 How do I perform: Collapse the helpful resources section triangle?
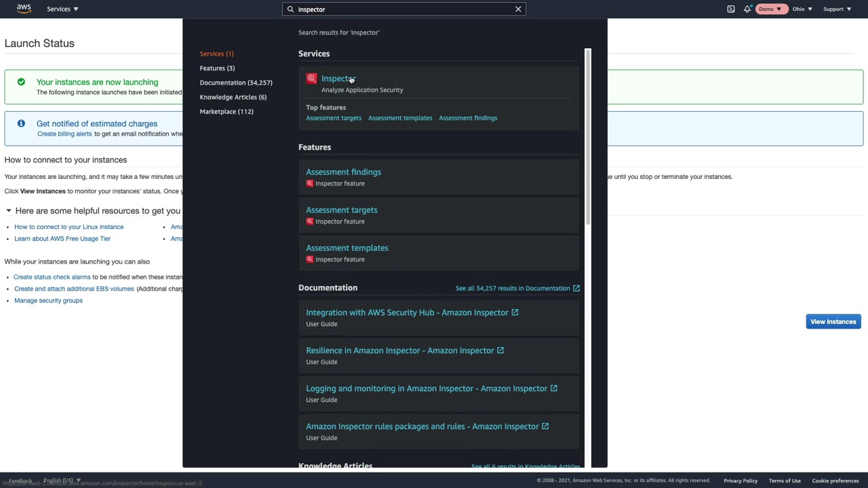[8, 211]
